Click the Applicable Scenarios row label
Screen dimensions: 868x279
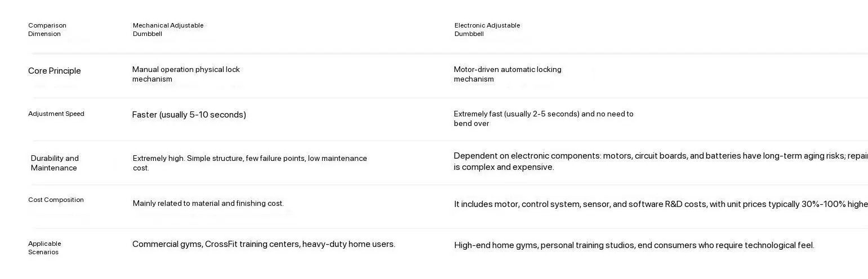[x=44, y=247]
